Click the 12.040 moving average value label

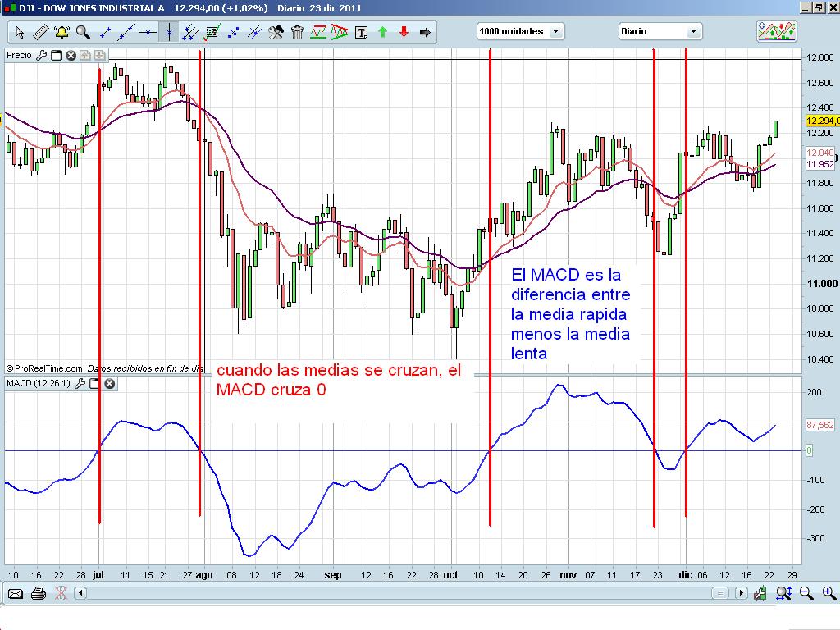tap(820, 153)
